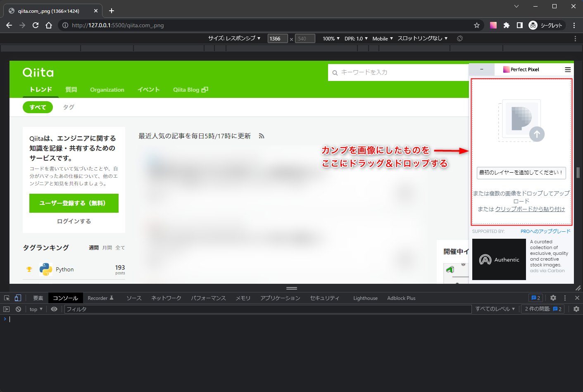The height and width of the screenshot is (392, 583).
Task: Activate the DevTools inspect element picker
Action: click(7, 298)
